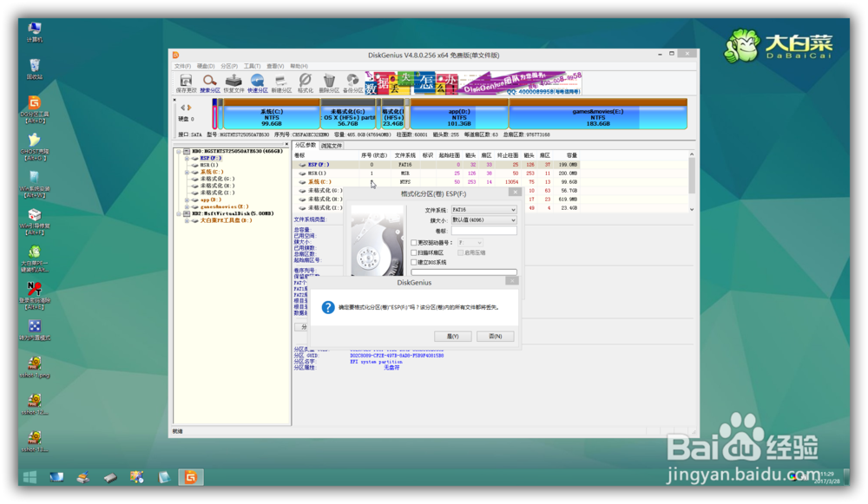Open the sshot-1.png desktop file
The height and width of the screenshot is (504, 868).
35,367
